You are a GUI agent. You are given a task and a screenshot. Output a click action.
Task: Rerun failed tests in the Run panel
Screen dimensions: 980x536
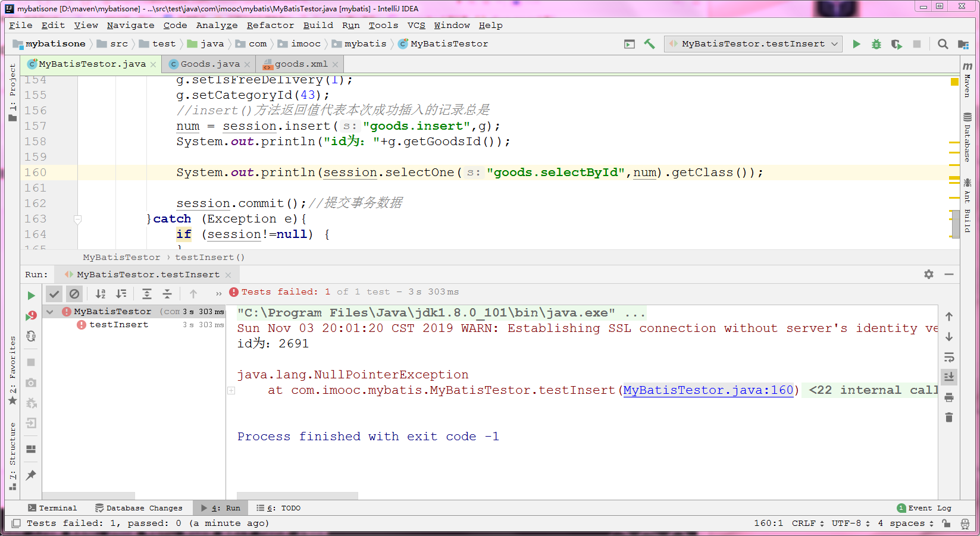[x=32, y=316]
